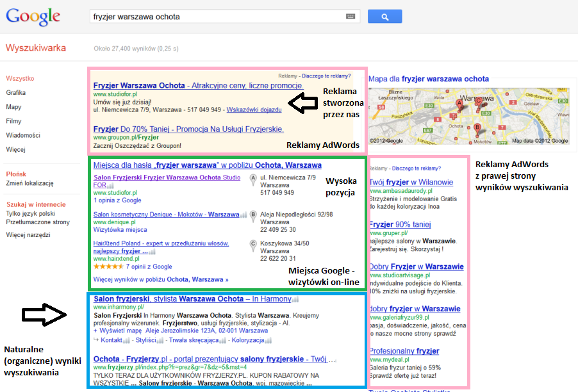Open ad dobry fryzjer w Warszawie galeriafryzur99

click(415, 309)
